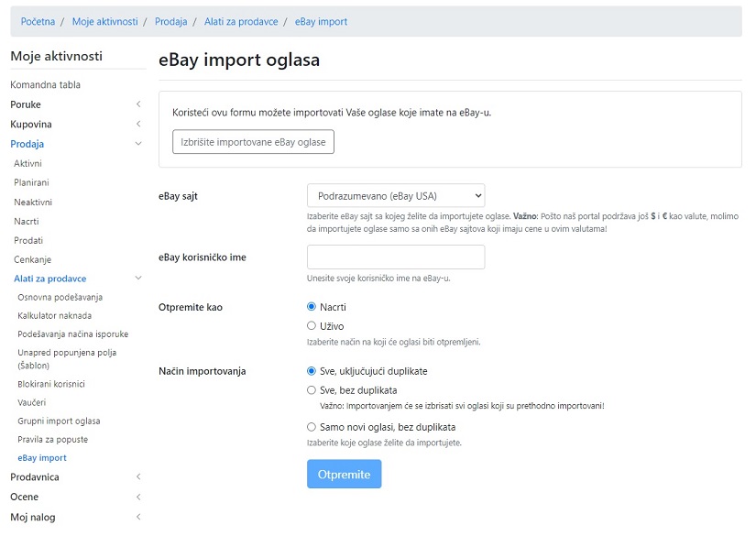
Task: Choose Samo novi oglasi, bez duplikata
Action: (312, 427)
